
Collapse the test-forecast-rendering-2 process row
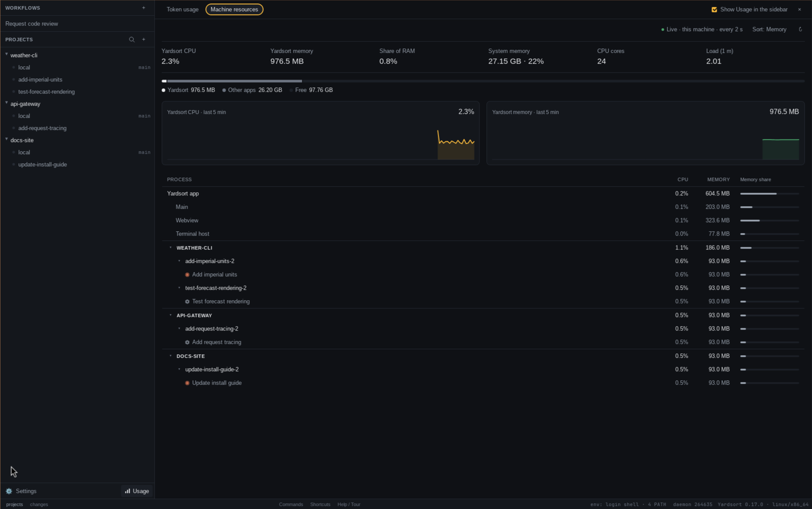179,288
